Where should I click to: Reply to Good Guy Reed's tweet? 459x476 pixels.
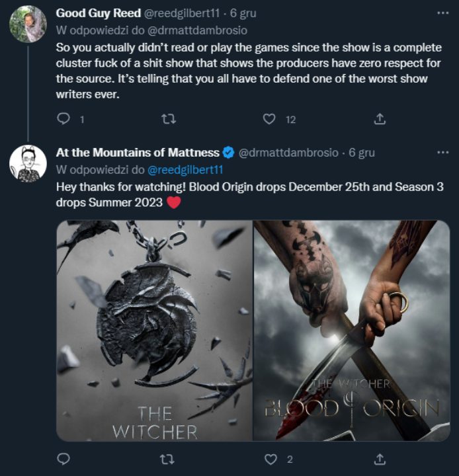[x=63, y=119]
